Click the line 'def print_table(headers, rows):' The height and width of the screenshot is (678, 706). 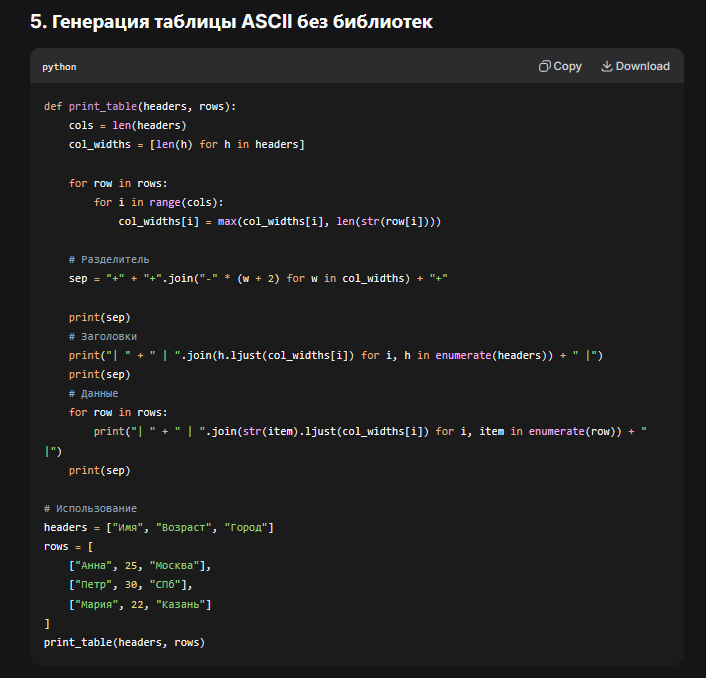140,106
